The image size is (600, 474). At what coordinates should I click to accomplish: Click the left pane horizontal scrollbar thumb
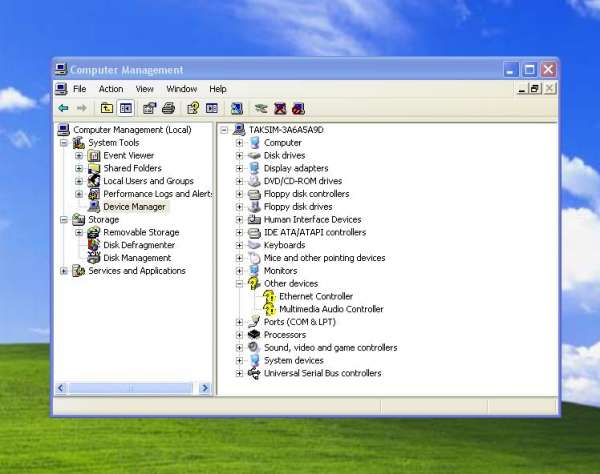[131, 388]
